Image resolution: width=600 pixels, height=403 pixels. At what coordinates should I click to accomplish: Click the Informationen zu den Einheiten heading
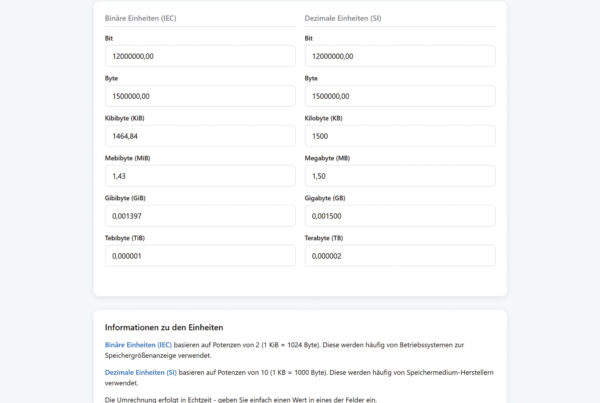(x=163, y=327)
